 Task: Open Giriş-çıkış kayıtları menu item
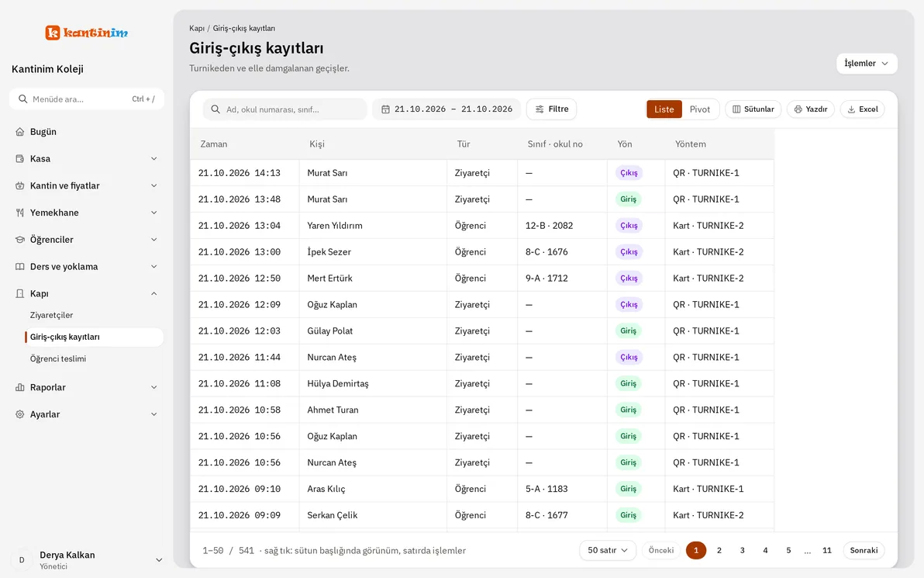[93, 337]
